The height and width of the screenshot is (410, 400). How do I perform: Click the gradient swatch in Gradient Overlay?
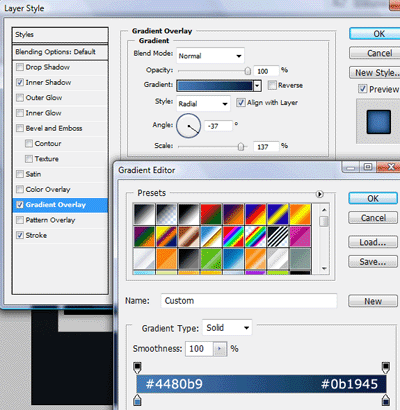click(215, 86)
